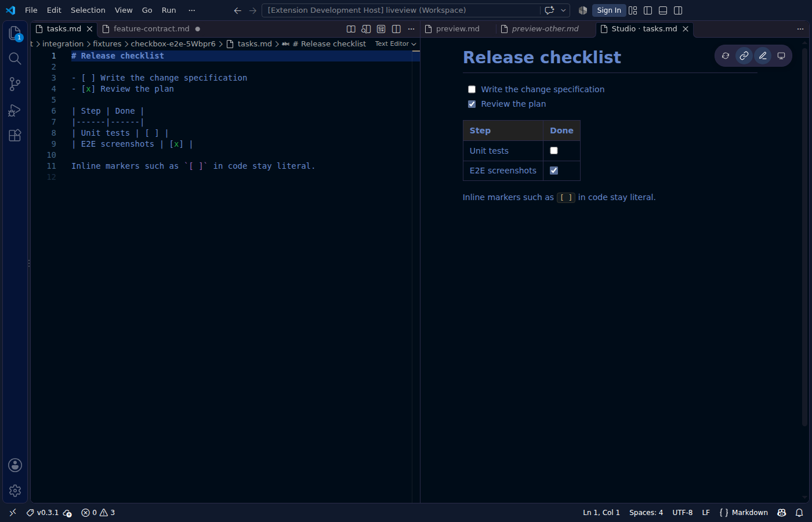Viewport: 812px width, 522px height.
Task: Open the View menu
Action: pyautogui.click(x=124, y=10)
